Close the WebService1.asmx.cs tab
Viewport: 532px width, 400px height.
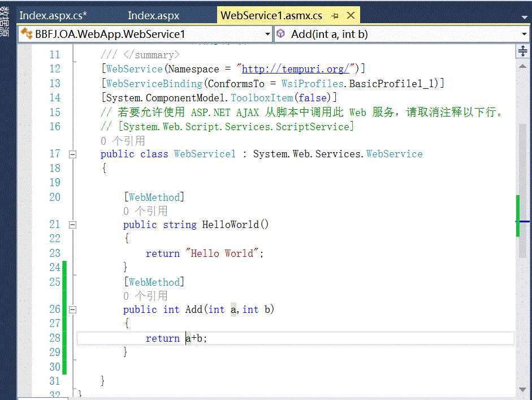click(x=351, y=15)
